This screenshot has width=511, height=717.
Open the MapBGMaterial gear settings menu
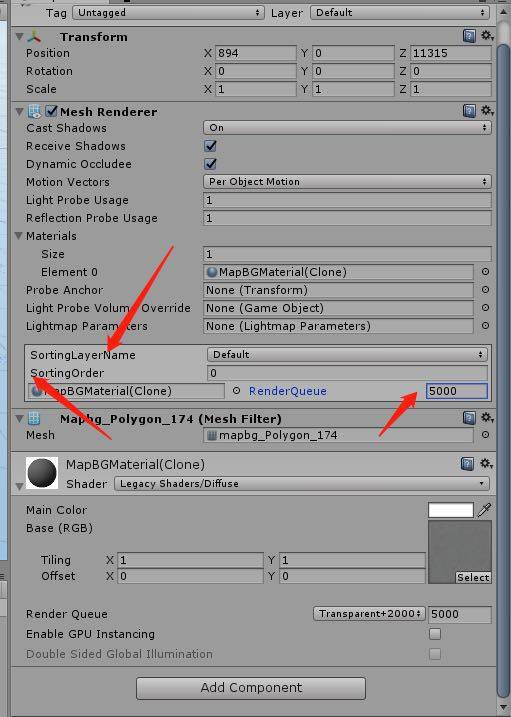487,464
